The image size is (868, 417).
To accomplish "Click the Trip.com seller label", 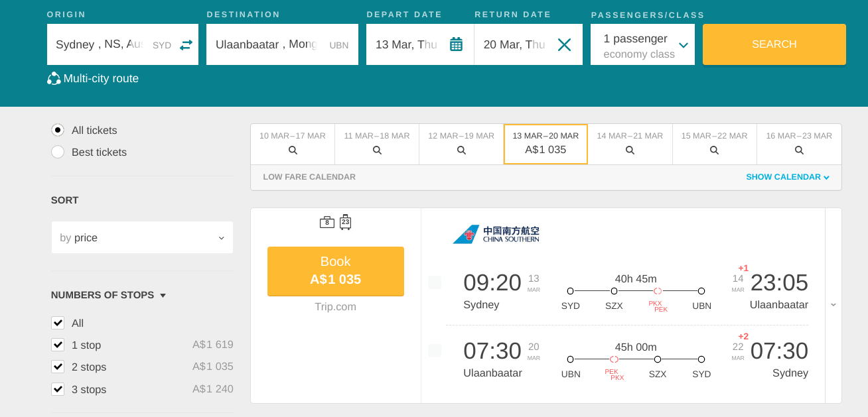I will 336,307.
